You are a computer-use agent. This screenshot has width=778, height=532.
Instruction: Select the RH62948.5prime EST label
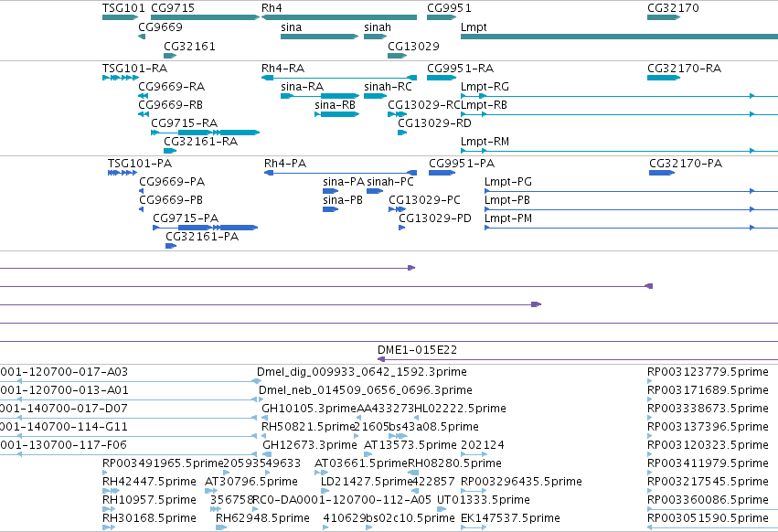pos(262,518)
